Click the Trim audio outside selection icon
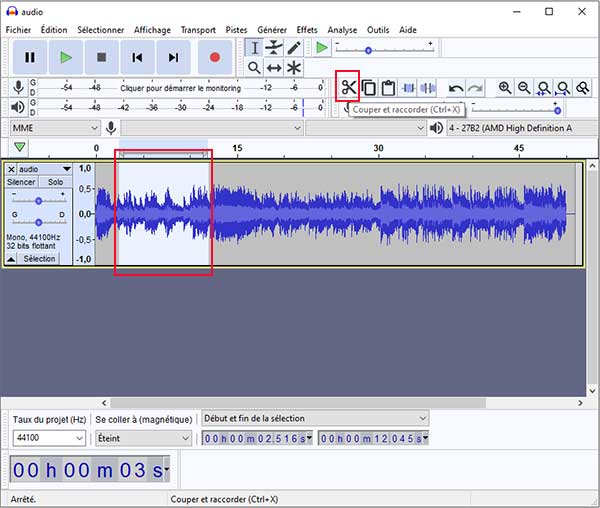600x508 pixels. coord(408,88)
